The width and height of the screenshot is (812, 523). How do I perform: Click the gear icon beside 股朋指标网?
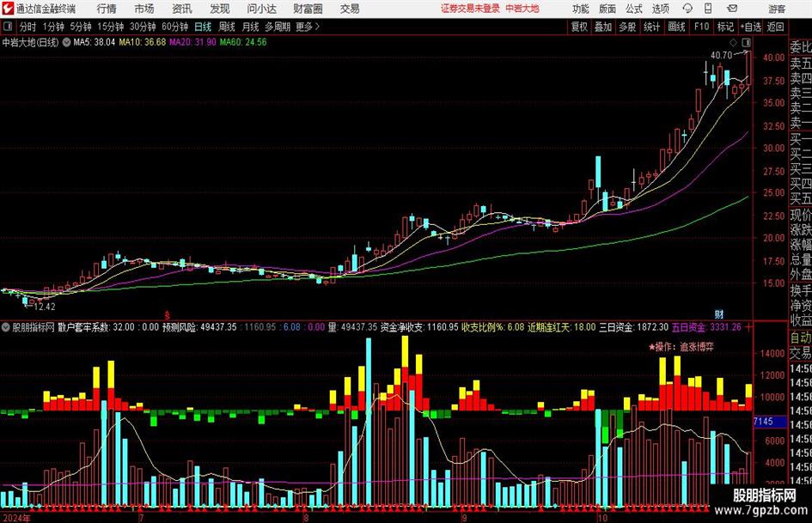(6, 327)
